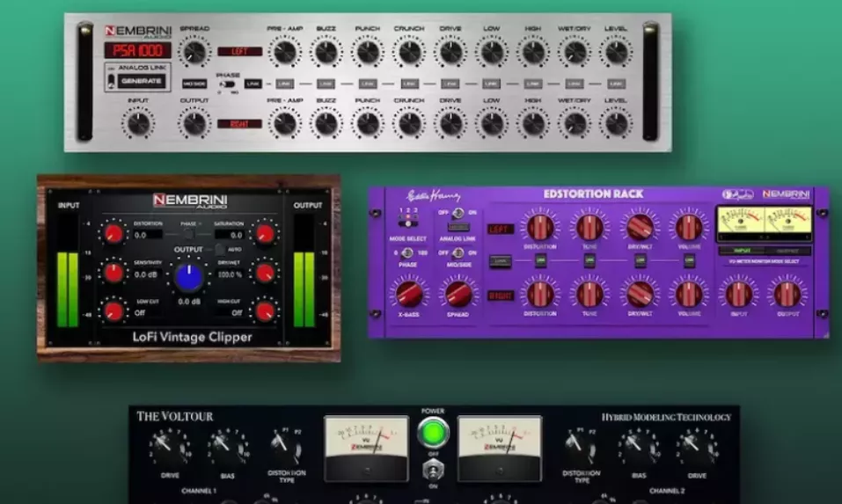Click the Channel 2 Bias knob on The Voltour
Image resolution: width=842 pixels, height=504 pixels.
click(639, 448)
